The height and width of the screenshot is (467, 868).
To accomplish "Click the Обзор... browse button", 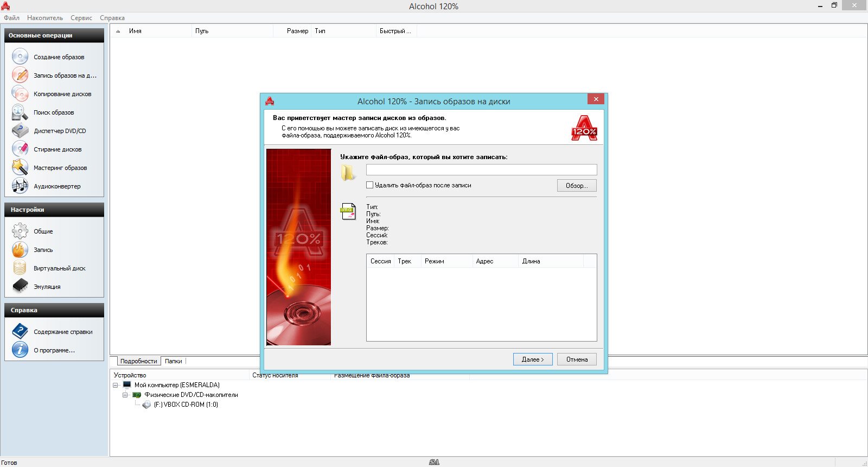I will click(x=577, y=186).
